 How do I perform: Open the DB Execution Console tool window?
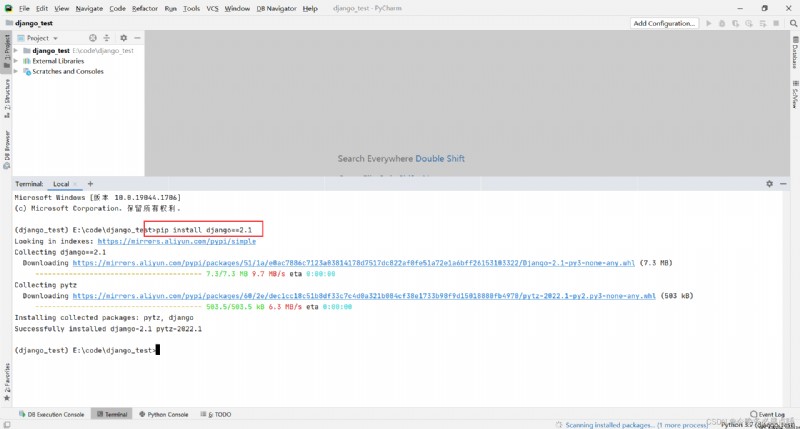[x=51, y=414]
